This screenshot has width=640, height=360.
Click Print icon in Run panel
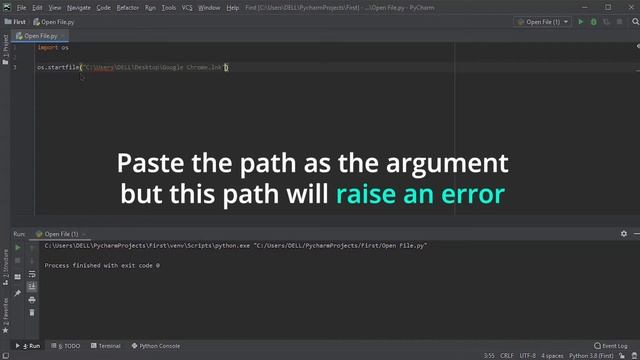pos(32,300)
